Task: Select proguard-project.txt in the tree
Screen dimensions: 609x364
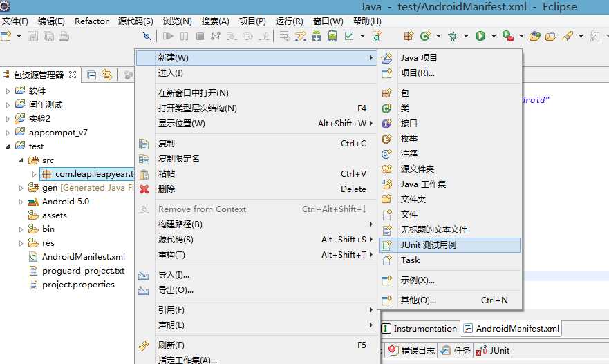Action: (83, 271)
